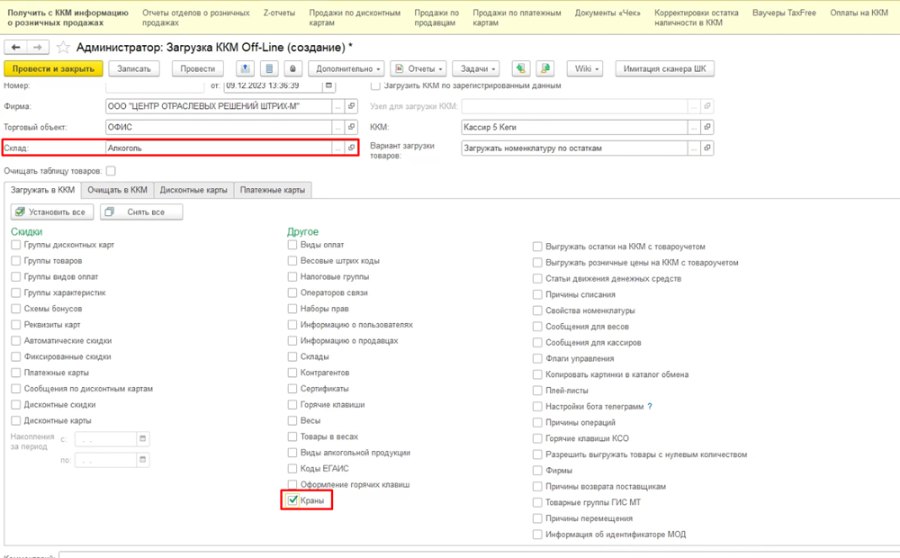The image size is (900, 558).
Task: Click Установить все button
Action: (x=52, y=212)
